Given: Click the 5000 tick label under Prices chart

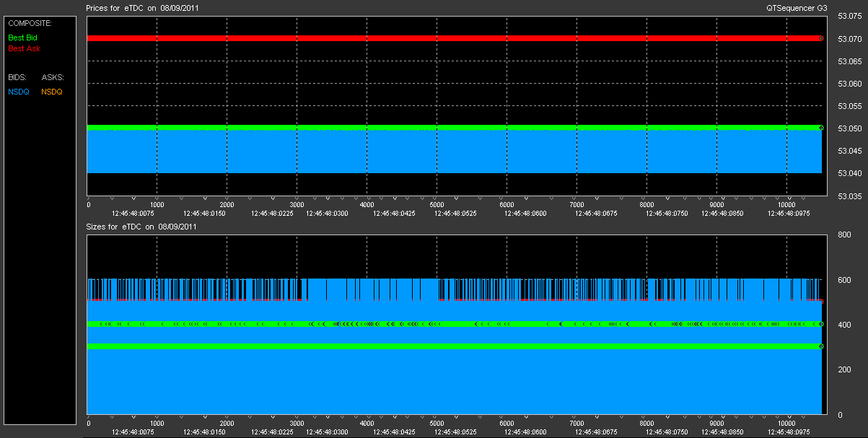Looking at the screenshot, I should [437, 205].
